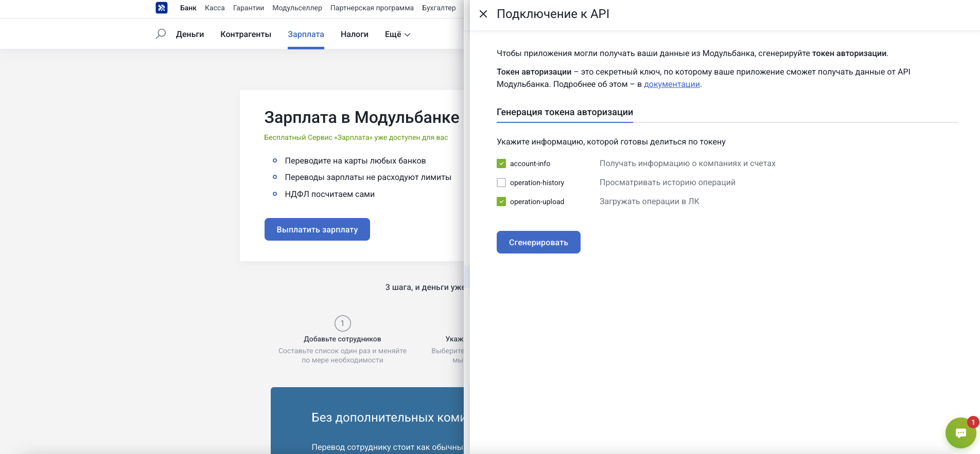Open Гарантии in the top bar
Viewport: 980px width, 454px height.
tap(249, 8)
